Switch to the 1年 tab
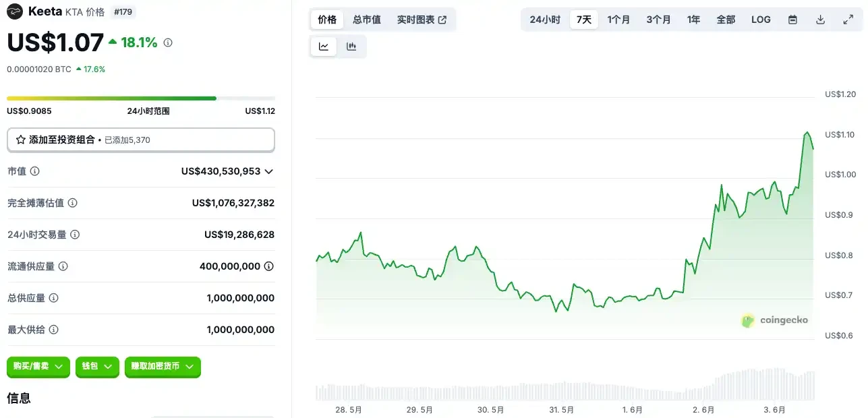 [693, 20]
